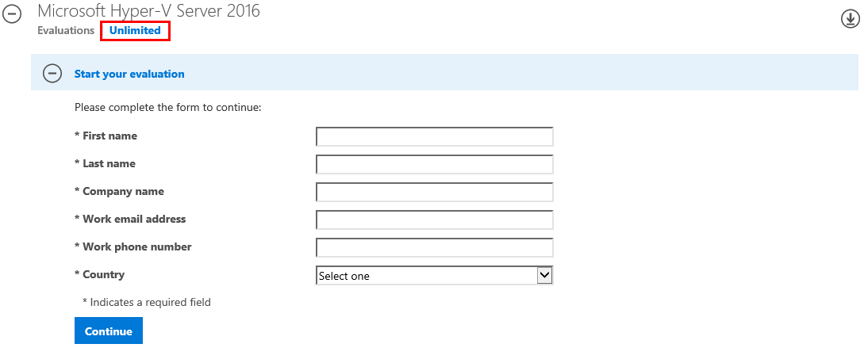This screenshot has width=868, height=363.
Task: Open the Country Select one dropdown
Action: coord(435,276)
